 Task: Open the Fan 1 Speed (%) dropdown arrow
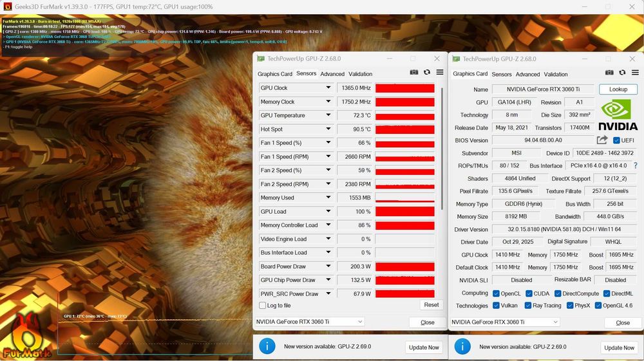(328, 142)
